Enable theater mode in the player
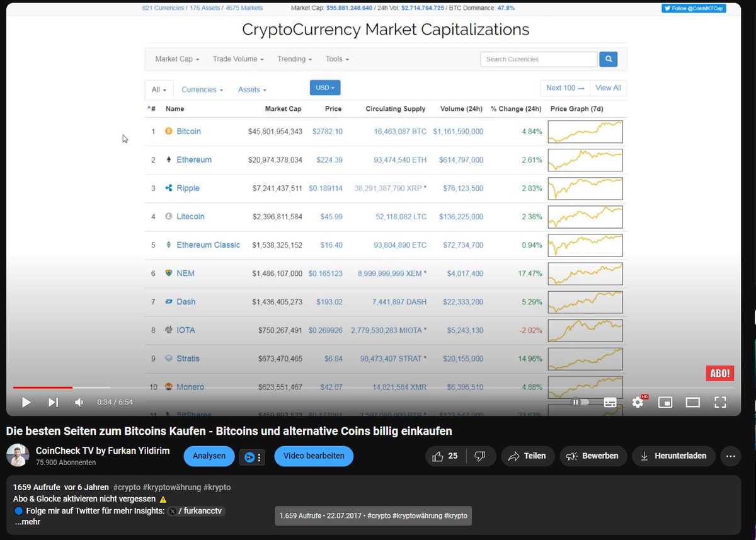Screen dimensions: 756x540 click(x=693, y=402)
